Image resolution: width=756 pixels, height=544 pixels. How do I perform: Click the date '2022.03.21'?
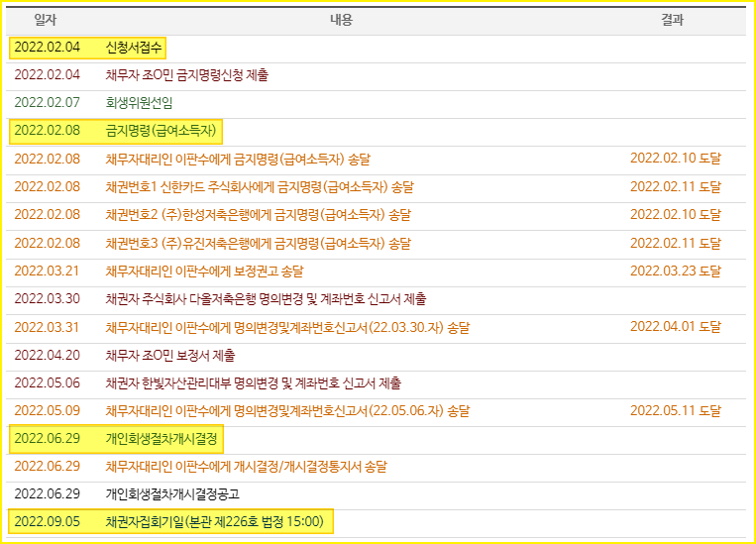coord(48,272)
